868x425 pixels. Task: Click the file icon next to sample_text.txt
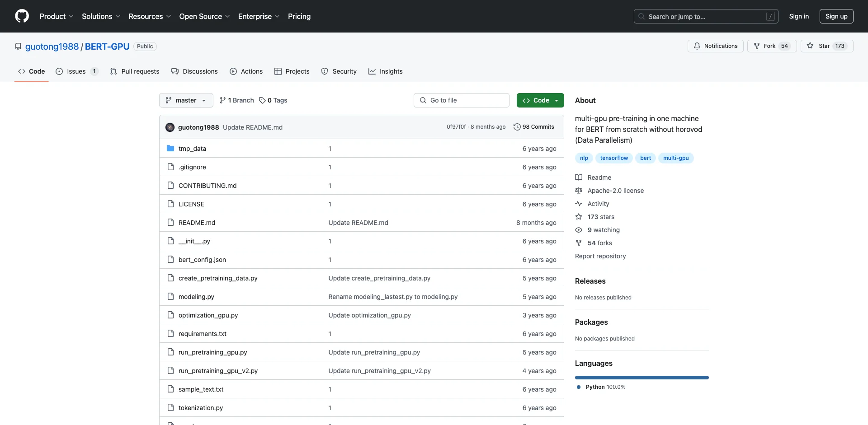tap(170, 389)
